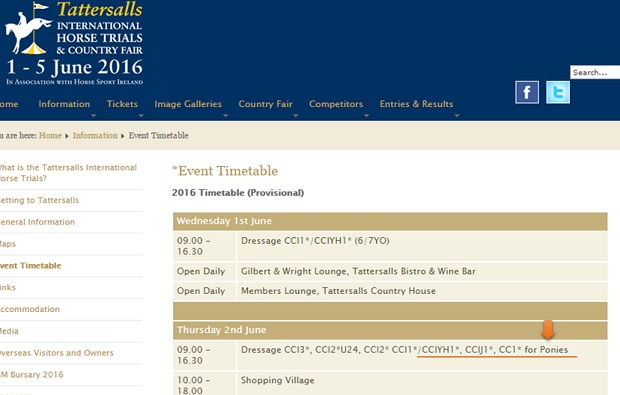Expand the Country Fair menu arrow
This screenshot has width=620, height=395.
click(295, 115)
